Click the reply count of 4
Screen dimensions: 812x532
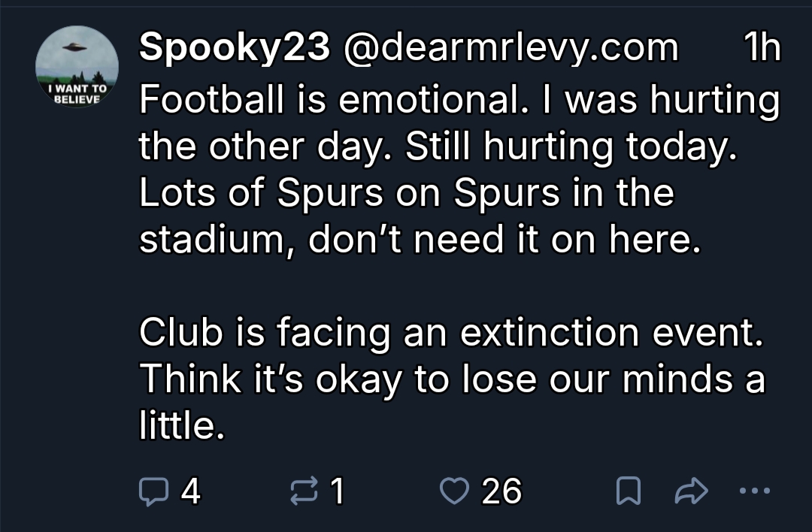tap(191, 491)
